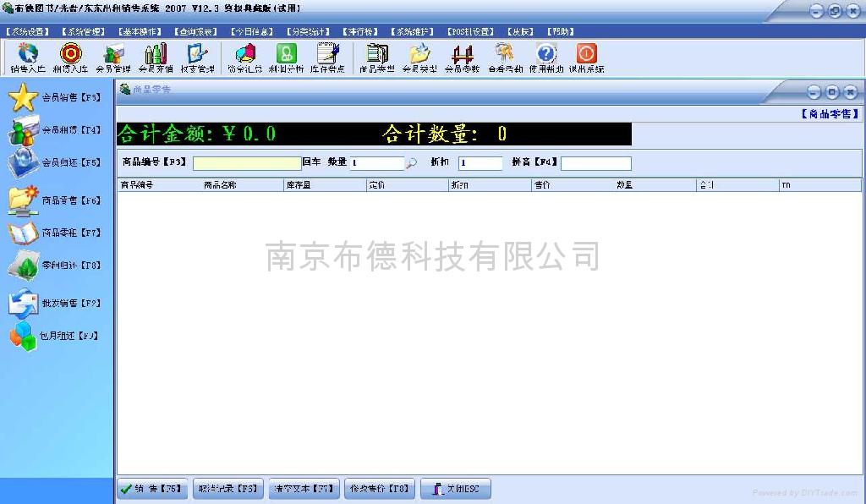The height and width of the screenshot is (504, 866).
Task: Open 系统设置 menu
Action: coord(28,31)
